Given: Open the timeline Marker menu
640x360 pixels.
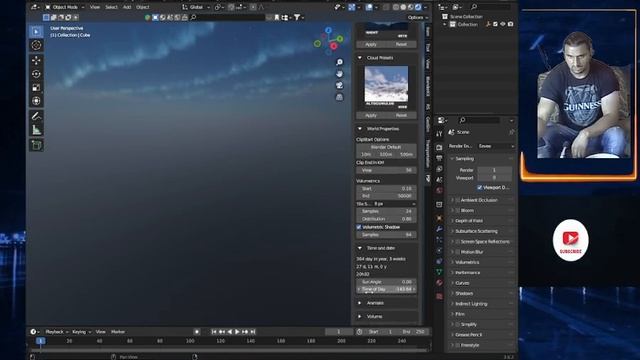Looking at the screenshot, I should click(118, 332).
